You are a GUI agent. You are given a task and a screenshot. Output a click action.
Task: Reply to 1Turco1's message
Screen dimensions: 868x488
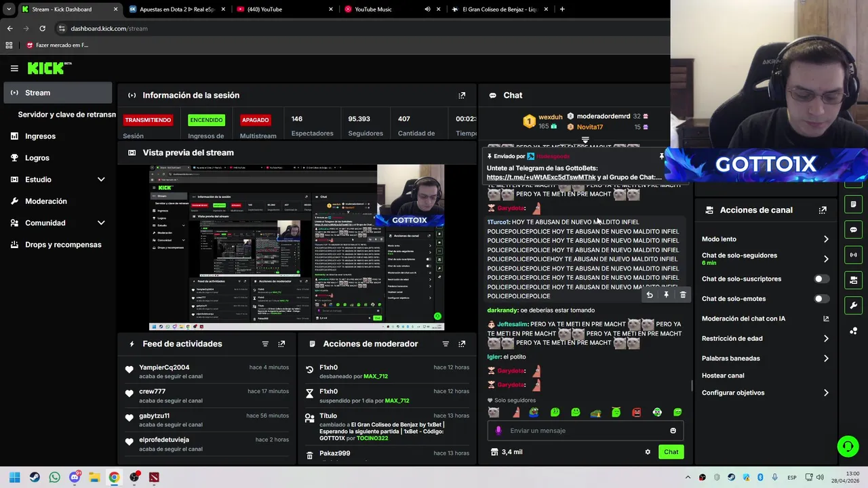pyautogui.click(x=650, y=295)
